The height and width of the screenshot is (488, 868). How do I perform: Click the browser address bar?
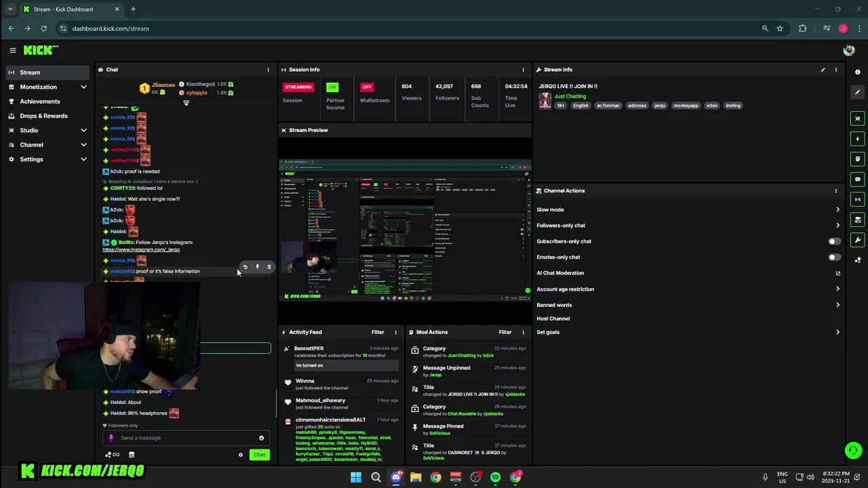(x=407, y=28)
